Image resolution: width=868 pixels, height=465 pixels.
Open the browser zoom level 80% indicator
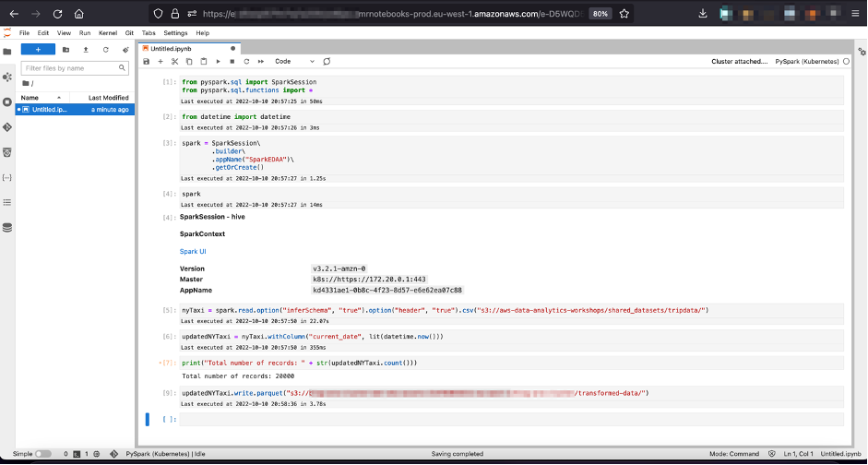(x=600, y=14)
